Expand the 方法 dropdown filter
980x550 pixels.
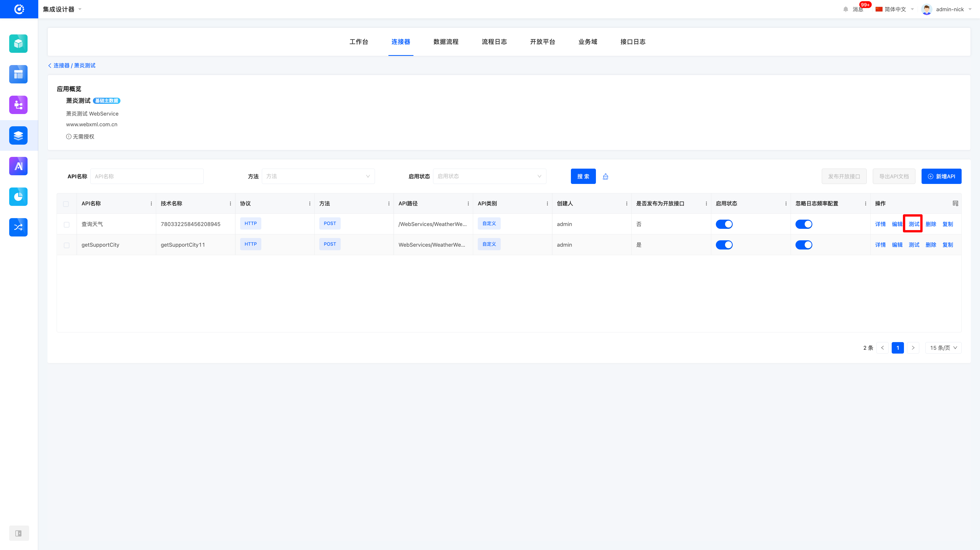(x=318, y=177)
